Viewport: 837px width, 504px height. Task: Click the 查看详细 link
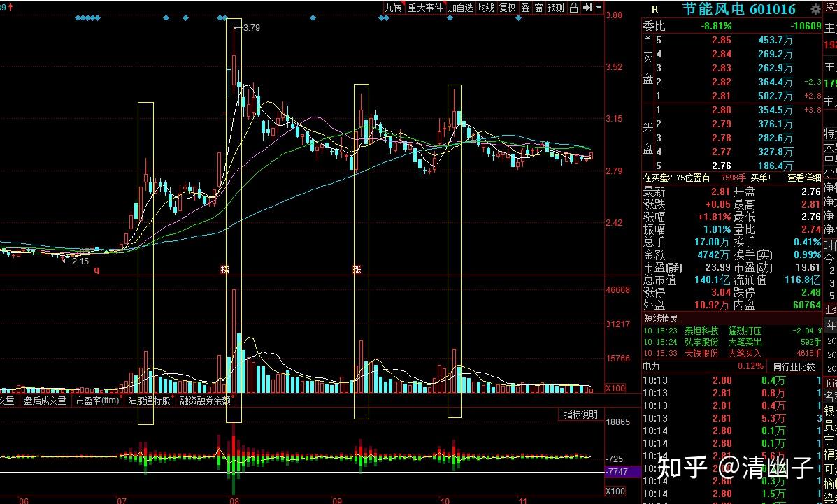(804, 178)
